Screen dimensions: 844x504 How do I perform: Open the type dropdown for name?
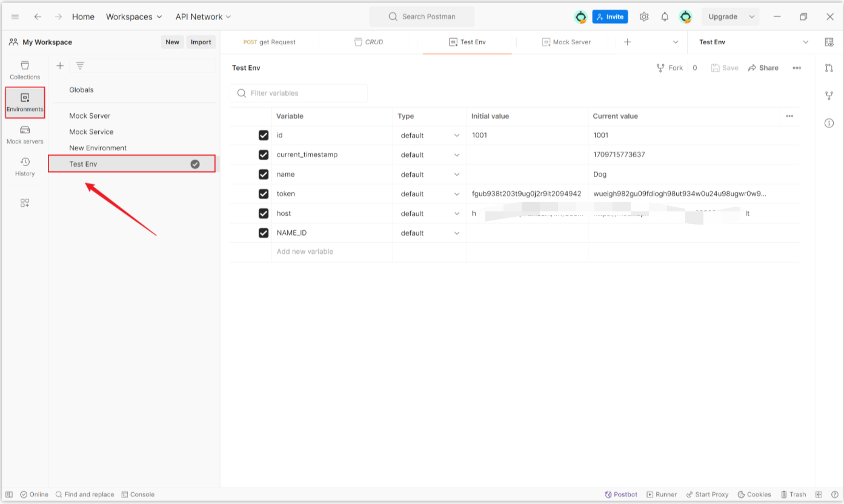pyautogui.click(x=430, y=174)
